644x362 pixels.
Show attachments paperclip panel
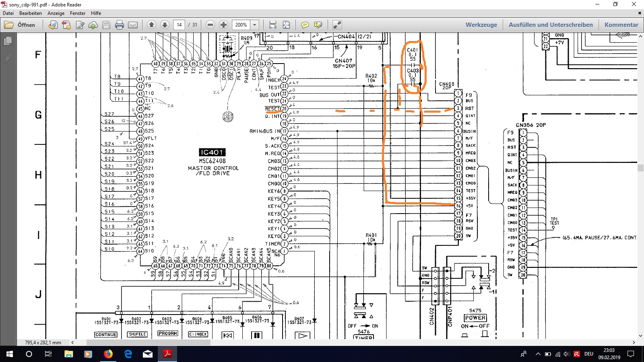8,58
